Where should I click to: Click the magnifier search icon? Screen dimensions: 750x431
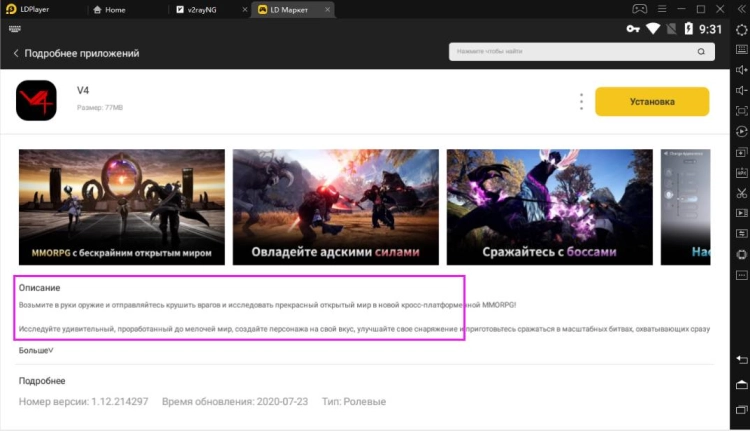(701, 52)
